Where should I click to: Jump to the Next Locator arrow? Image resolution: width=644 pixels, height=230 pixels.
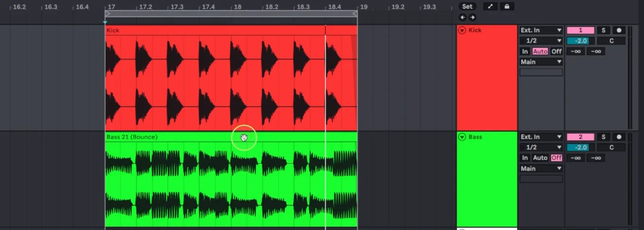(472, 18)
